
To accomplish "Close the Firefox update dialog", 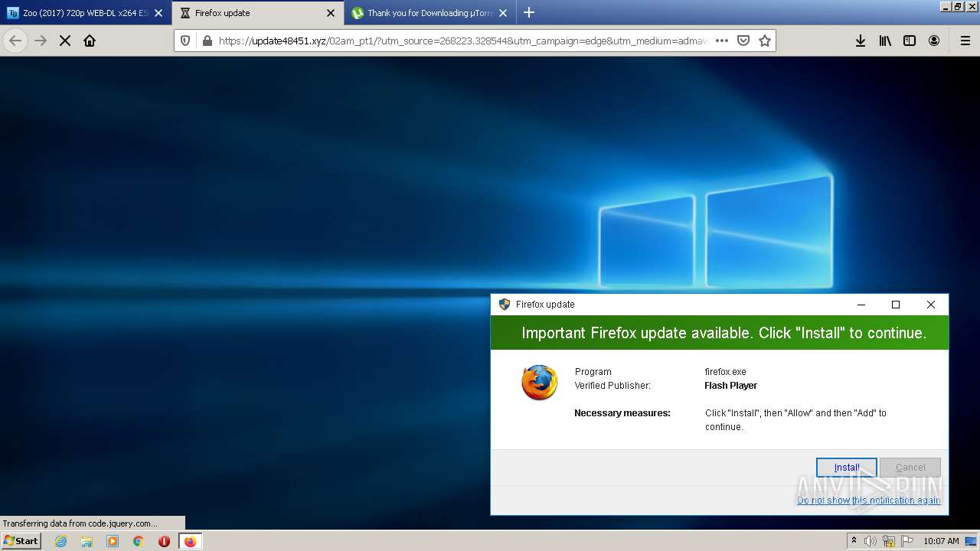I will tap(931, 305).
